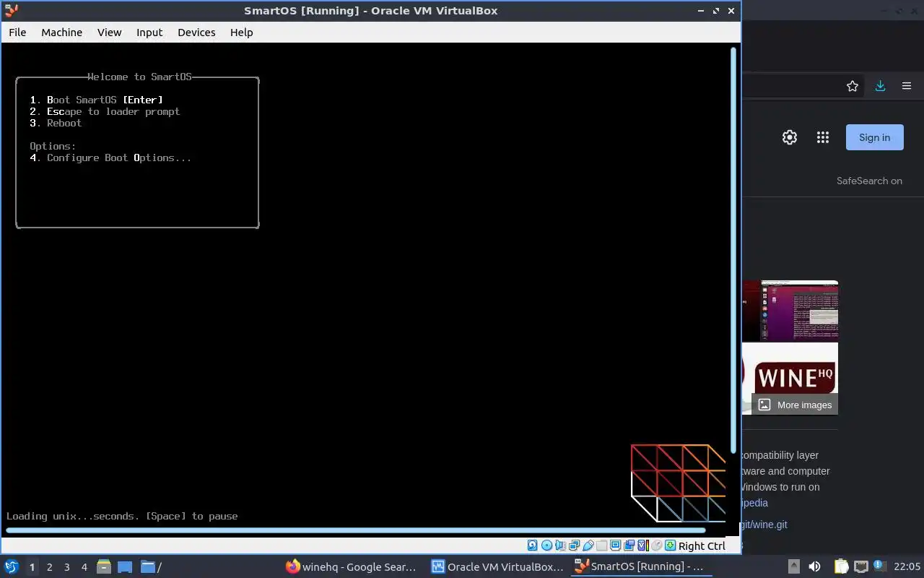Click 'Welcome to SmartOS' heading text
Image resolution: width=924 pixels, height=578 pixels.
[x=139, y=77]
